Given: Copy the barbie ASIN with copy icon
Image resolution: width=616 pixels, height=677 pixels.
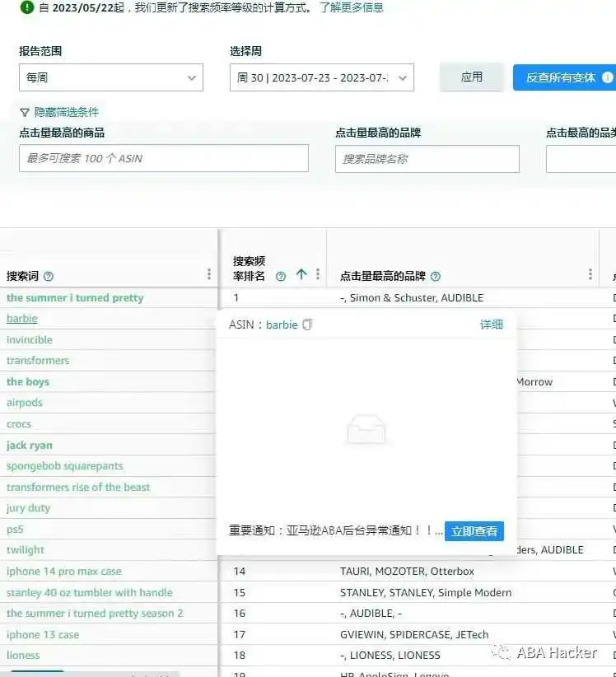Looking at the screenshot, I should click(x=307, y=324).
